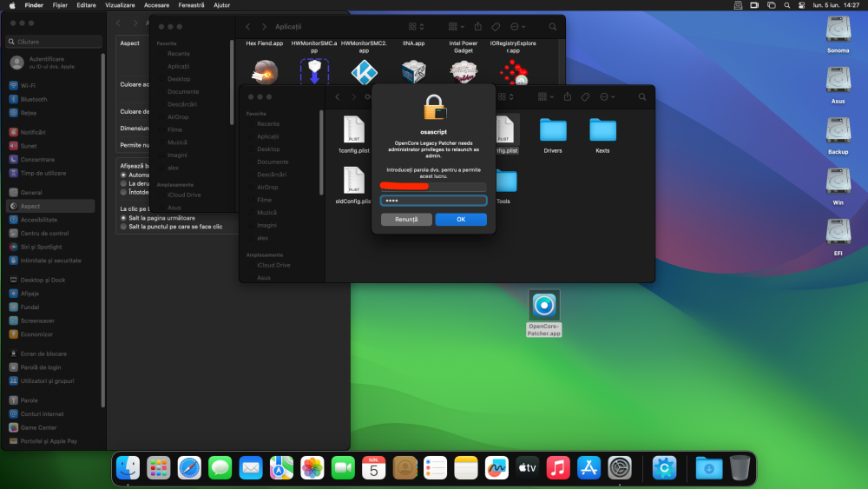868x489 pixels.
Task: Open the Editare menu
Action: [x=86, y=5]
